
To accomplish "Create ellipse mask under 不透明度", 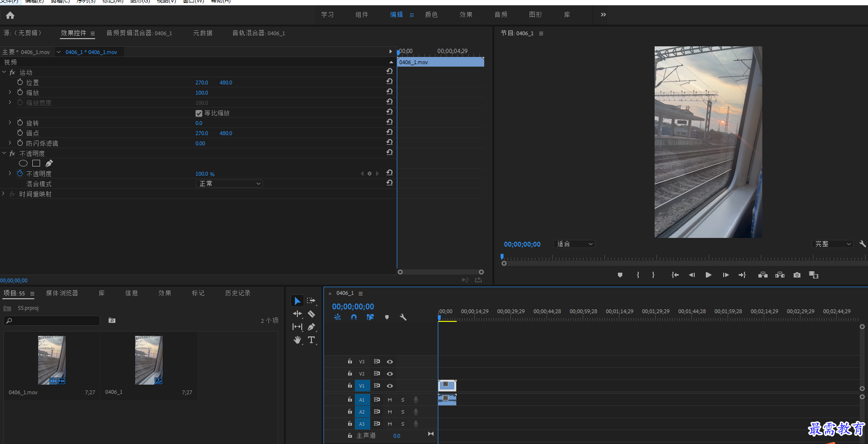I will pyautogui.click(x=23, y=163).
